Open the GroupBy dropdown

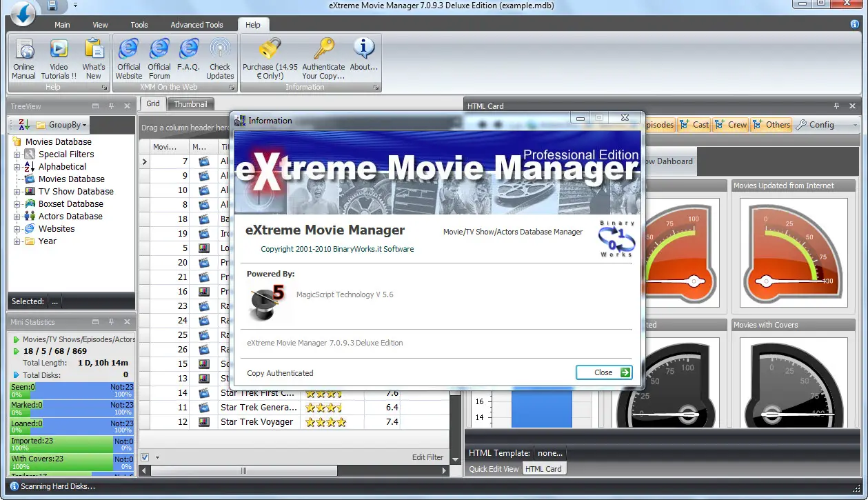61,125
